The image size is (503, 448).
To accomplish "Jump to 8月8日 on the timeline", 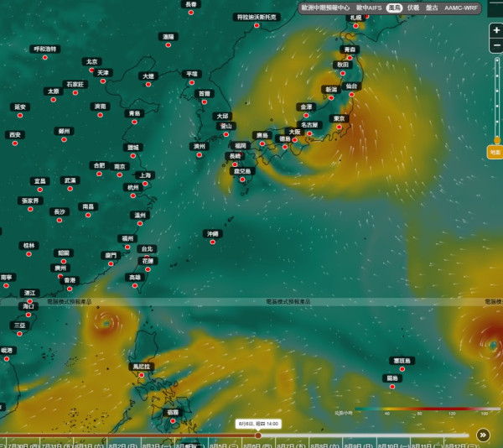I will [325, 445].
